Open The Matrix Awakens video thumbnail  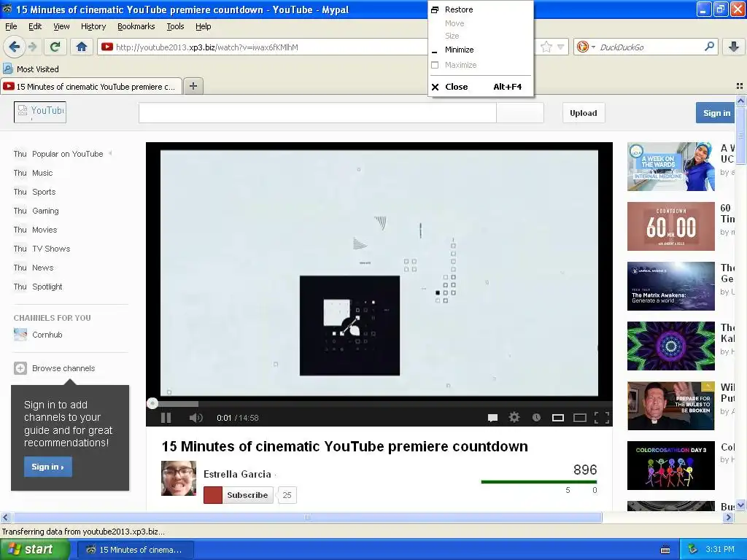671,286
